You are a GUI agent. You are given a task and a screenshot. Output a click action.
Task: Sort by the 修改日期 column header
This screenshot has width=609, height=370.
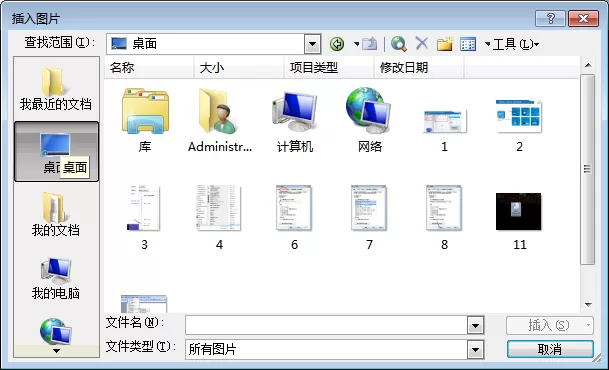pos(419,68)
